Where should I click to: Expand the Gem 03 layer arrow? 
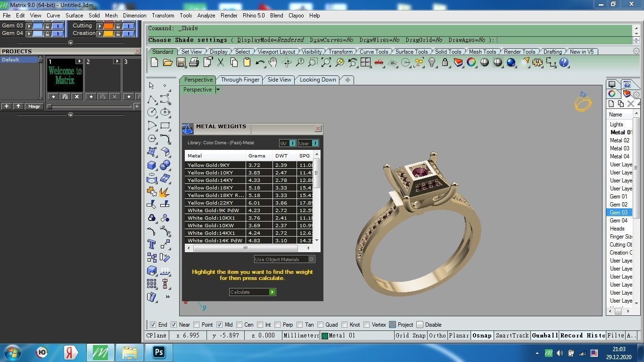pyautogui.click(x=29, y=26)
